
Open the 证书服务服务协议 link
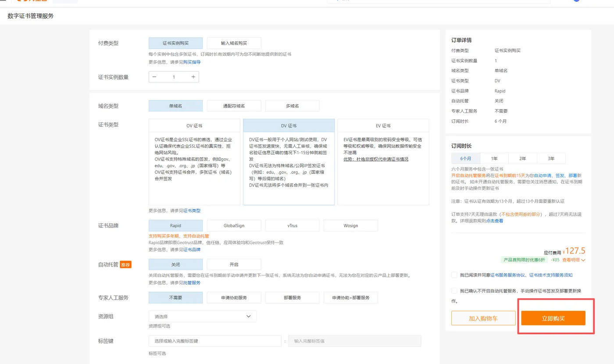coord(508,275)
